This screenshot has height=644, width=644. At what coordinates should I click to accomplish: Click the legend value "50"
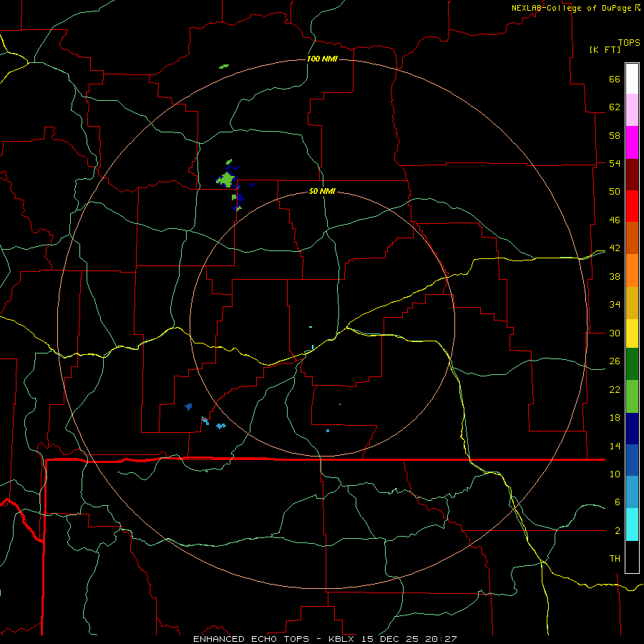(x=615, y=192)
